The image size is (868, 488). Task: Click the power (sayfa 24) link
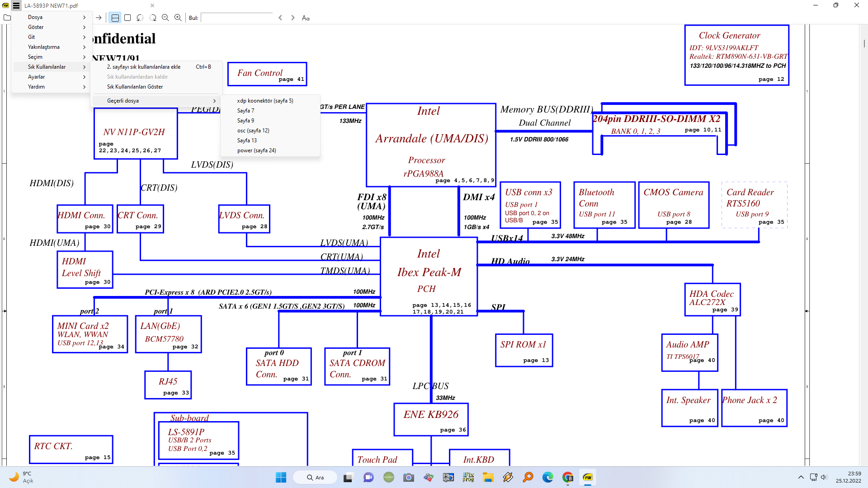256,150
